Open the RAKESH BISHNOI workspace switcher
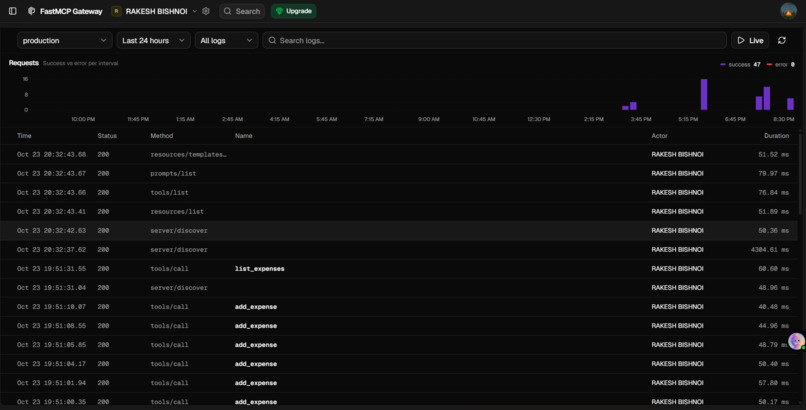Viewport: 806px width, 410px height. 155,11
